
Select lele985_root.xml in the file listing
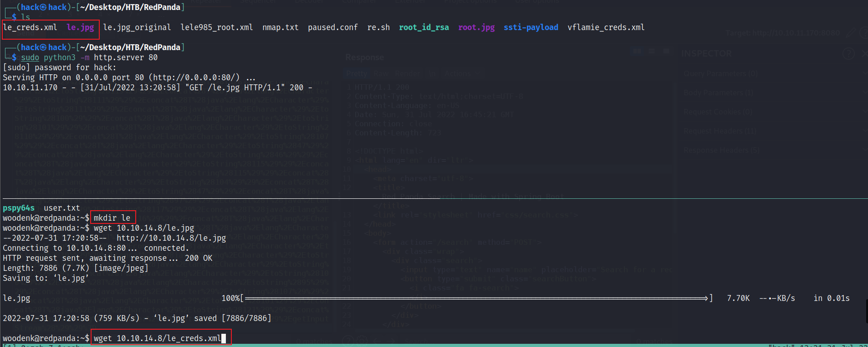(x=217, y=27)
